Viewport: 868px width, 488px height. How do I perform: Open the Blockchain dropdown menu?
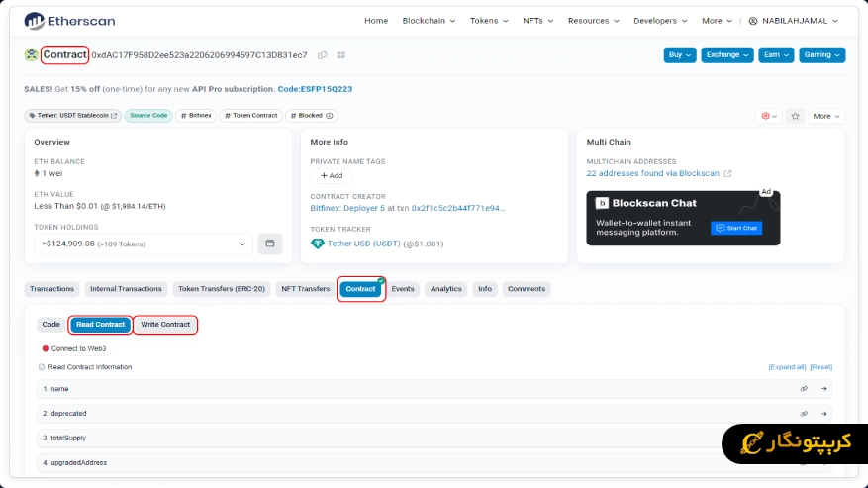pyautogui.click(x=429, y=21)
